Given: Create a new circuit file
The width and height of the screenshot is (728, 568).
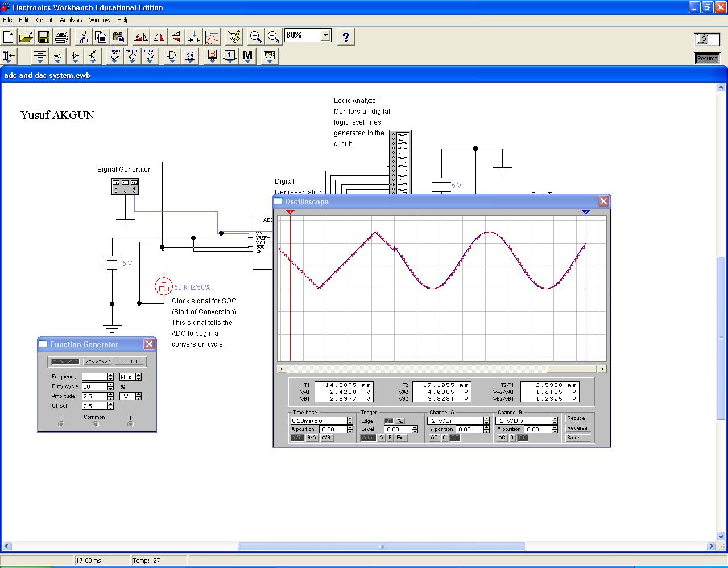Looking at the screenshot, I should coord(9,37).
